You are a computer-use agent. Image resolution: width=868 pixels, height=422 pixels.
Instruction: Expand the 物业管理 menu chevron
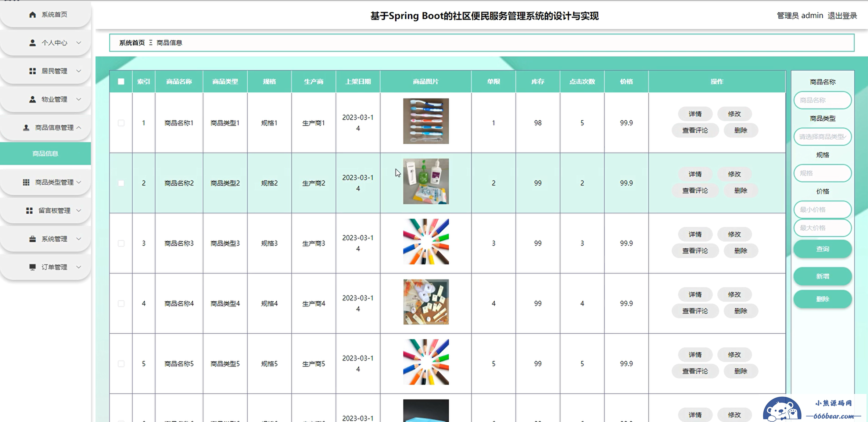click(78, 99)
